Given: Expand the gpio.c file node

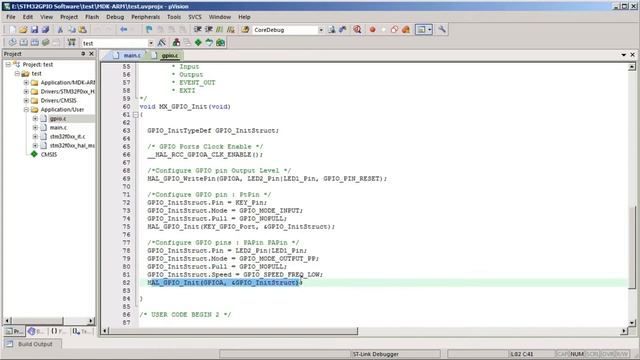Looking at the screenshot, I should 35,119.
